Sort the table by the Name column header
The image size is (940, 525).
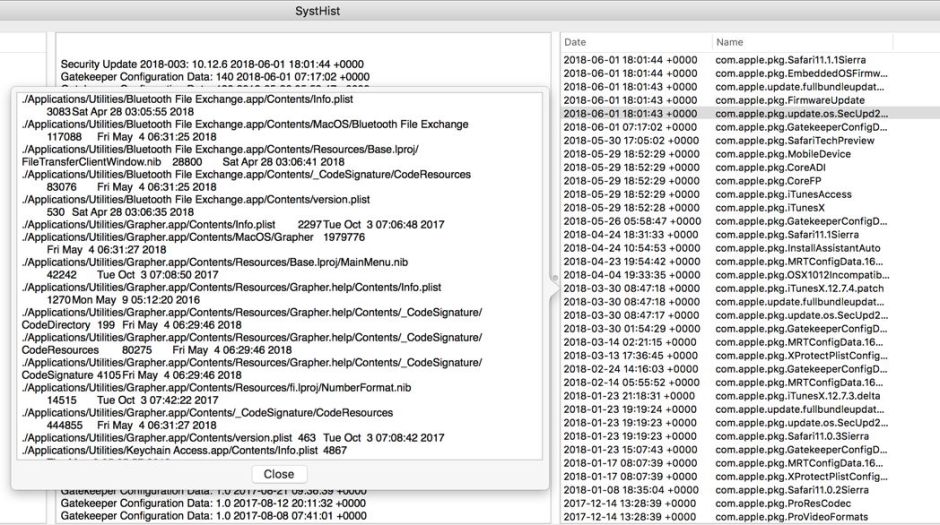[x=729, y=42]
